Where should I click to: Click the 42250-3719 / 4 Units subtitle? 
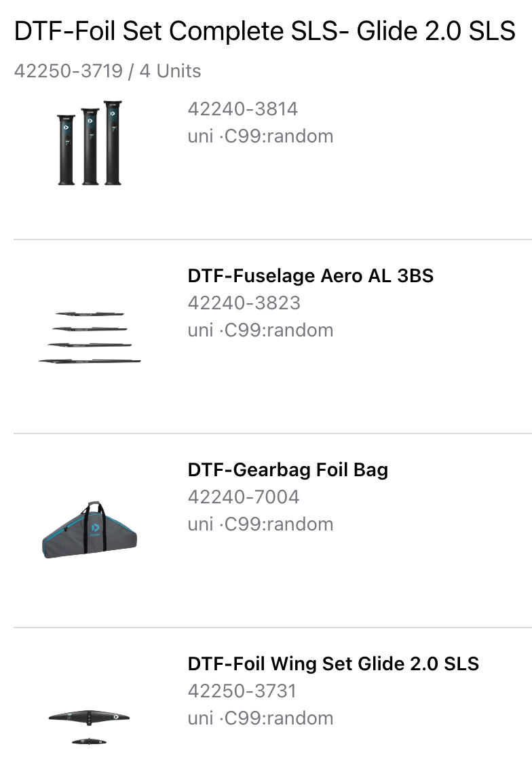tap(107, 71)
